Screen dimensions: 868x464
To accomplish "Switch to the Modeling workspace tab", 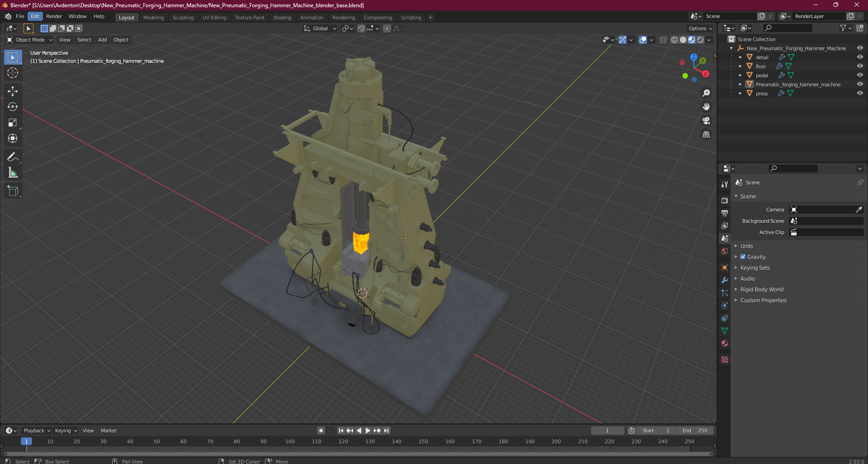I will (153, 18).
